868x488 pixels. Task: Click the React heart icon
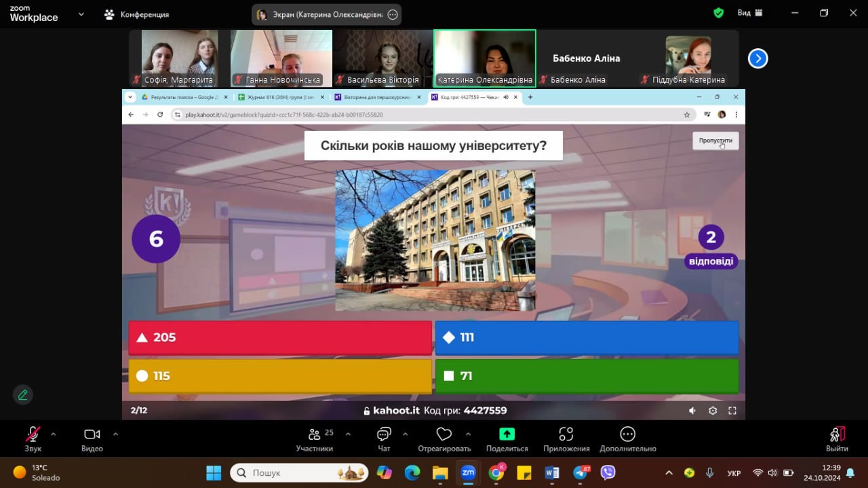(444, 440)
